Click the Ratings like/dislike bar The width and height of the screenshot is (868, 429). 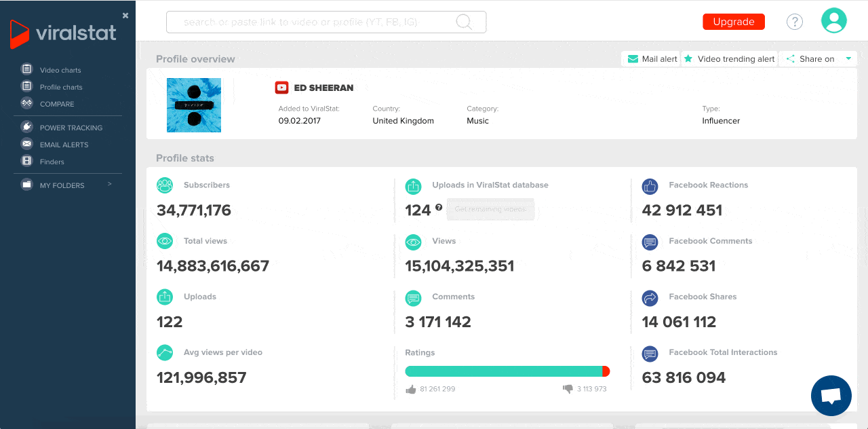[507, 371]
